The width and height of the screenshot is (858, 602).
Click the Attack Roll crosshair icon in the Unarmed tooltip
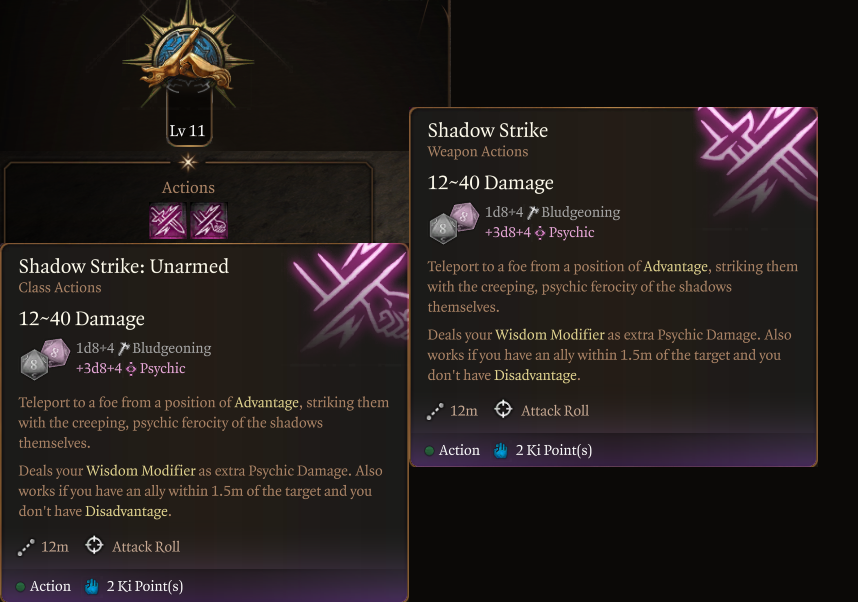pos(94,546)
